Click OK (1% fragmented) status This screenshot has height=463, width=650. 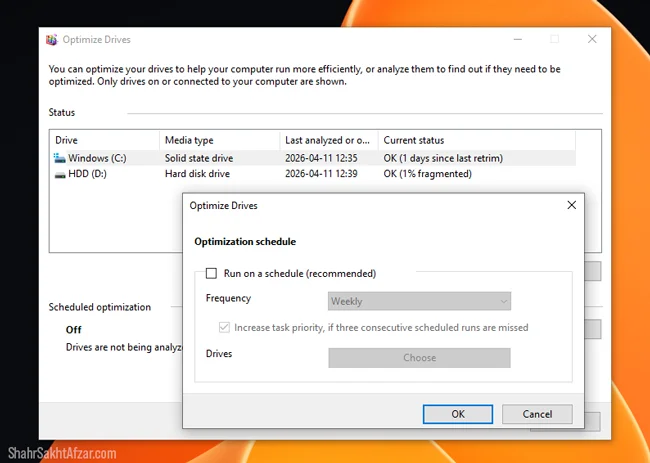(x=427, y=174)
